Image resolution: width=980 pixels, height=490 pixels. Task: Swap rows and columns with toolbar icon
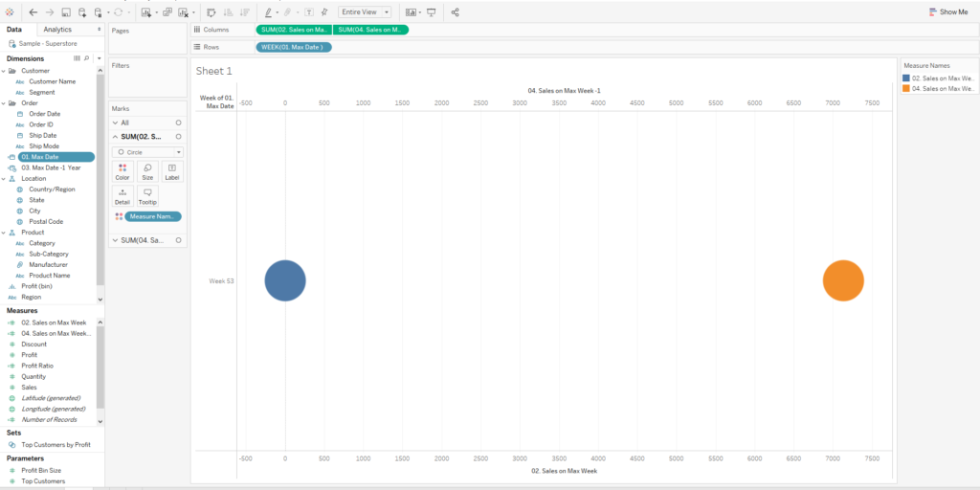tap(212, 11)
